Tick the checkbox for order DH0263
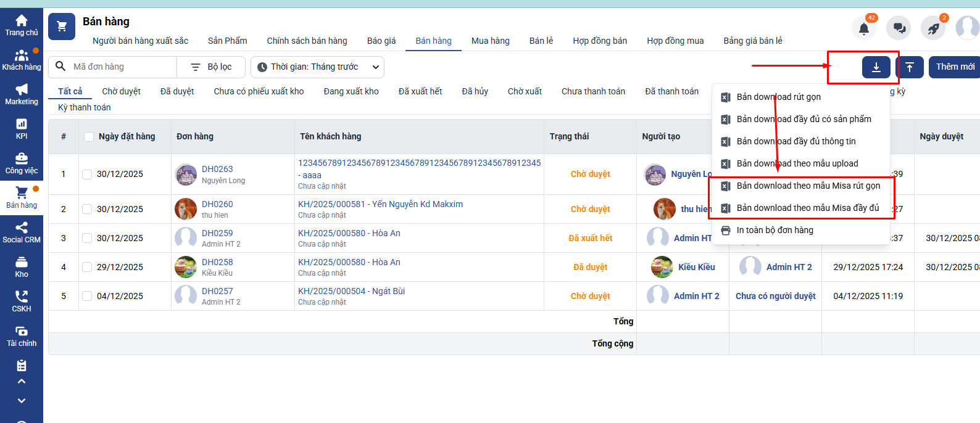This screenshot has height=423, width=980. coord(87,175)
